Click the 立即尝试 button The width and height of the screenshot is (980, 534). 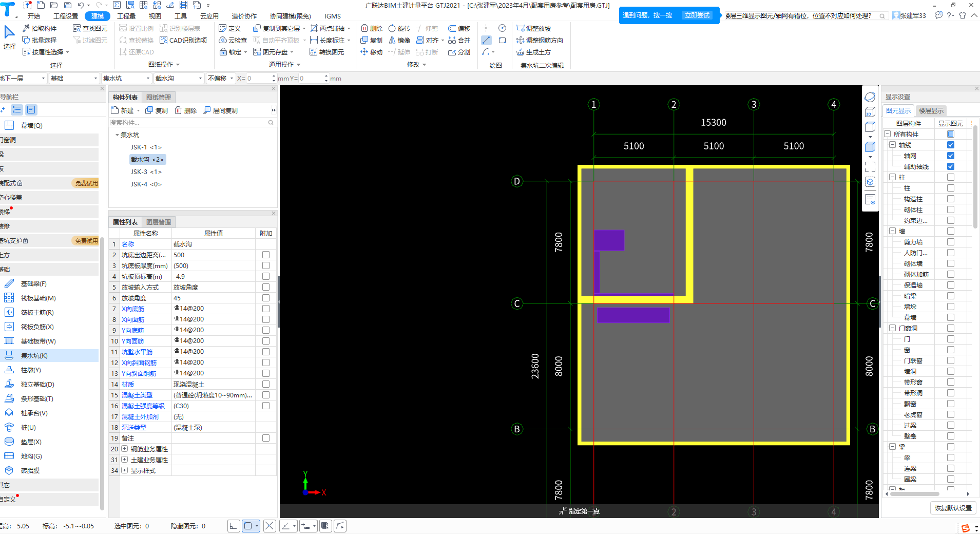[x=697, y=15]
